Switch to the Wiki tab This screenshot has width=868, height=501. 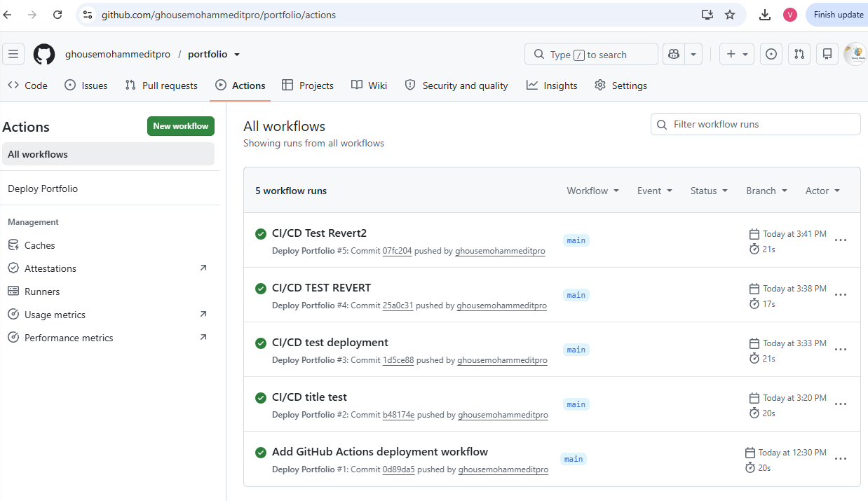369,85
